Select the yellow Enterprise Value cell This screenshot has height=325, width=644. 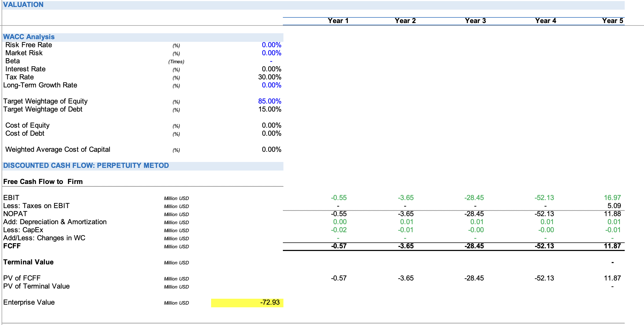[x=247, y=302]
